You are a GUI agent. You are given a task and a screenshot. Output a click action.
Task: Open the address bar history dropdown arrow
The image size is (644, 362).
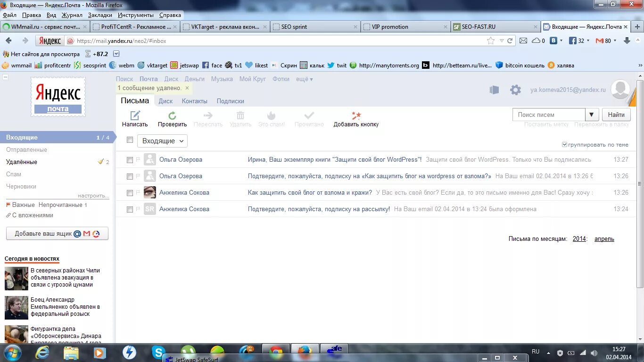point(502,41)
